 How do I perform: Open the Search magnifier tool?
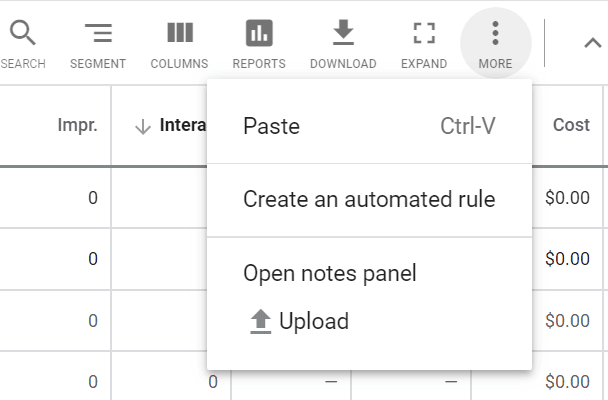pyautogui.click(x=22, y=43)
